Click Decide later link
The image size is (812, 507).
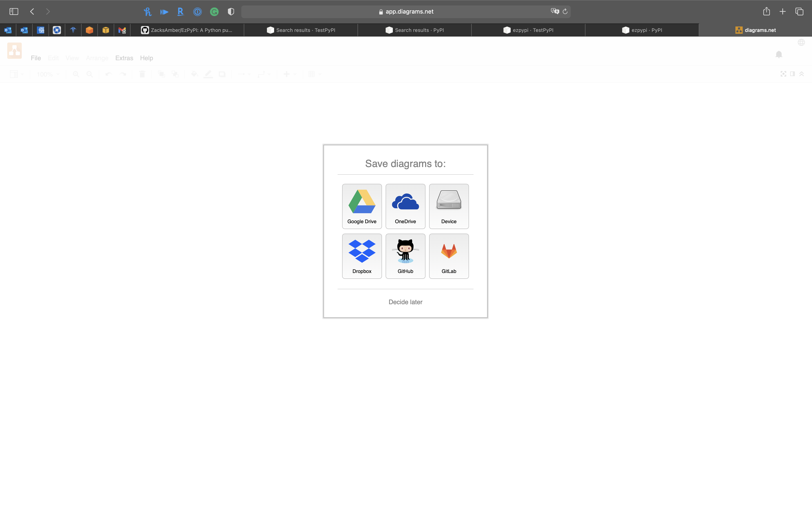click(405, 302)
